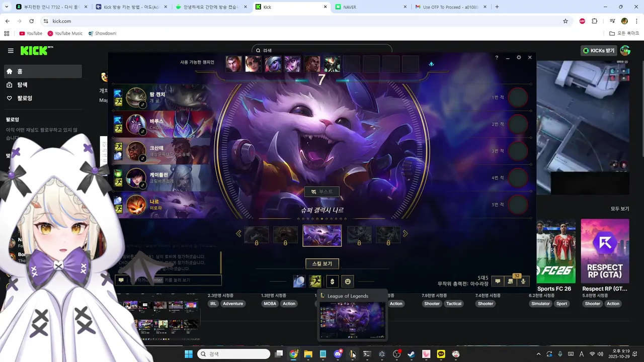Screen dimensions: 644x362
Task: Click the Tactical category tag
Action: point(454,304)
